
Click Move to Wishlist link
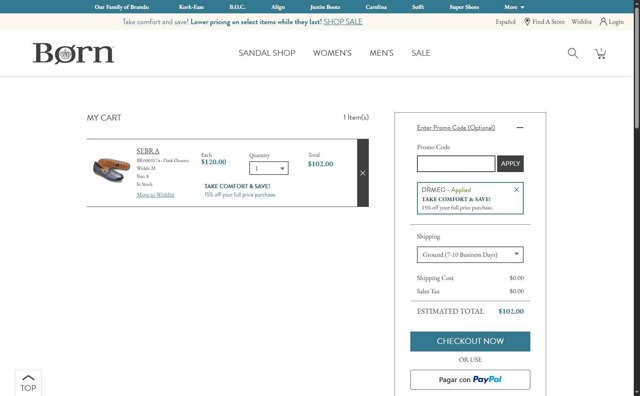156,195
